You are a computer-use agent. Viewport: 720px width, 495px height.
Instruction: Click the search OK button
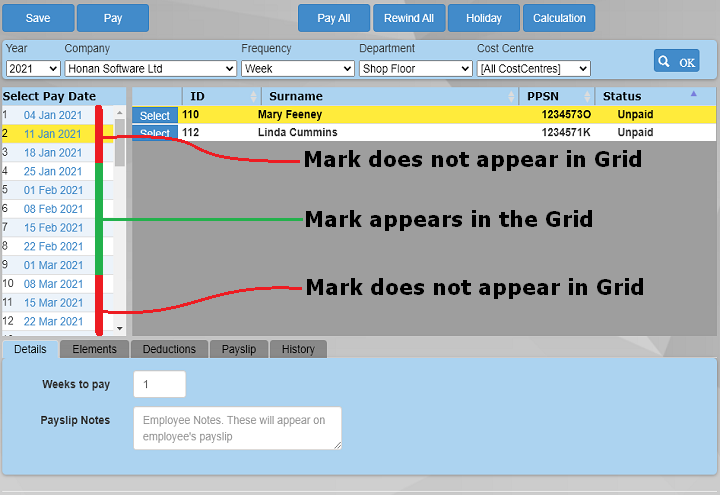coord(677,61)
